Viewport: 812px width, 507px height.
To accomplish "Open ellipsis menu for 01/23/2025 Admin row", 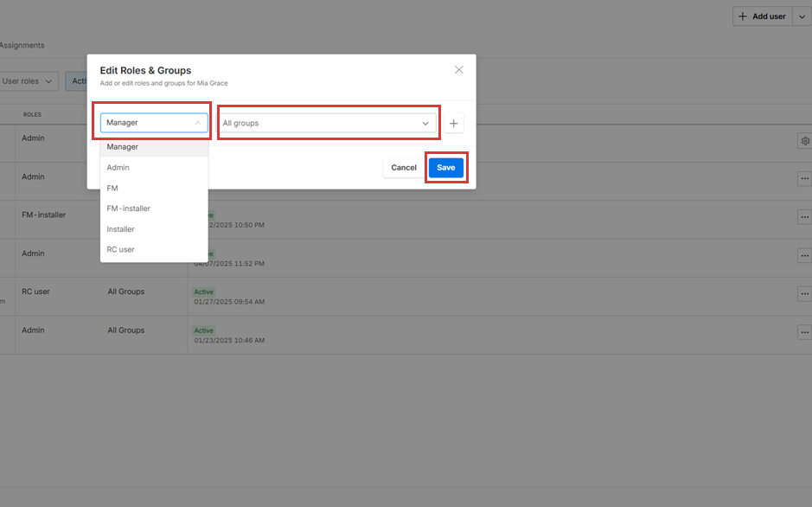I will coord(804,332).
